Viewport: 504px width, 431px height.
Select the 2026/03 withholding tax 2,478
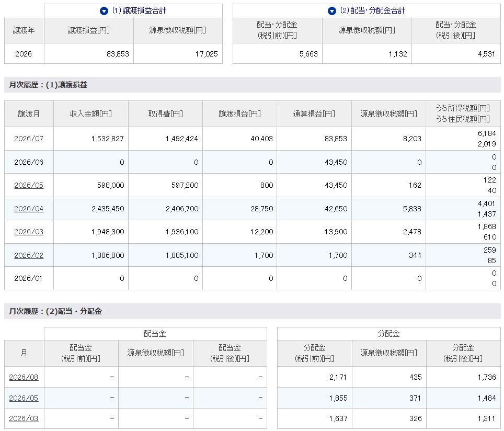pos(412,232)
